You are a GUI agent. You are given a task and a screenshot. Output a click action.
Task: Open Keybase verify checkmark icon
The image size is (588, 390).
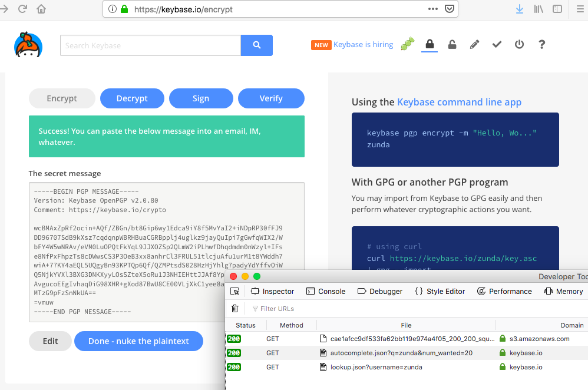point(497,45)
